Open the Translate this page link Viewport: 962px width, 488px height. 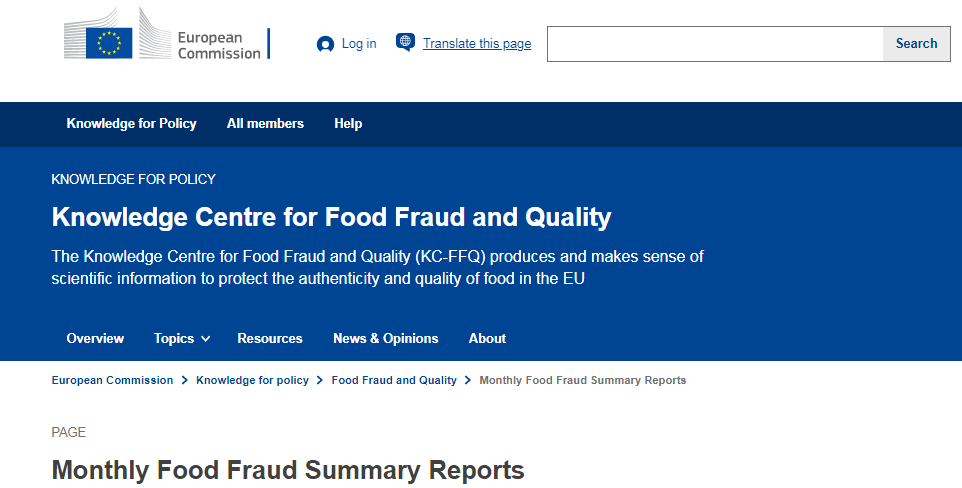click(x=477, y=44)
